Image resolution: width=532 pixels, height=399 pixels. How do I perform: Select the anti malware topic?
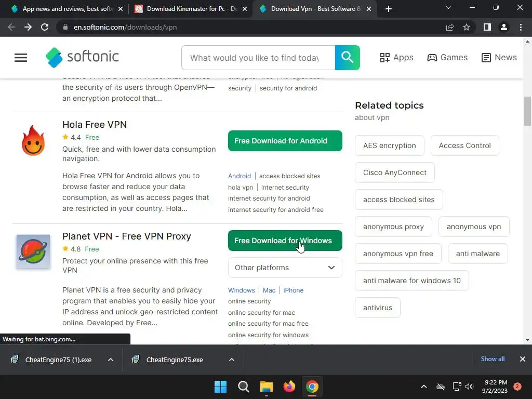pyautogui.click(x=478, y=254)
